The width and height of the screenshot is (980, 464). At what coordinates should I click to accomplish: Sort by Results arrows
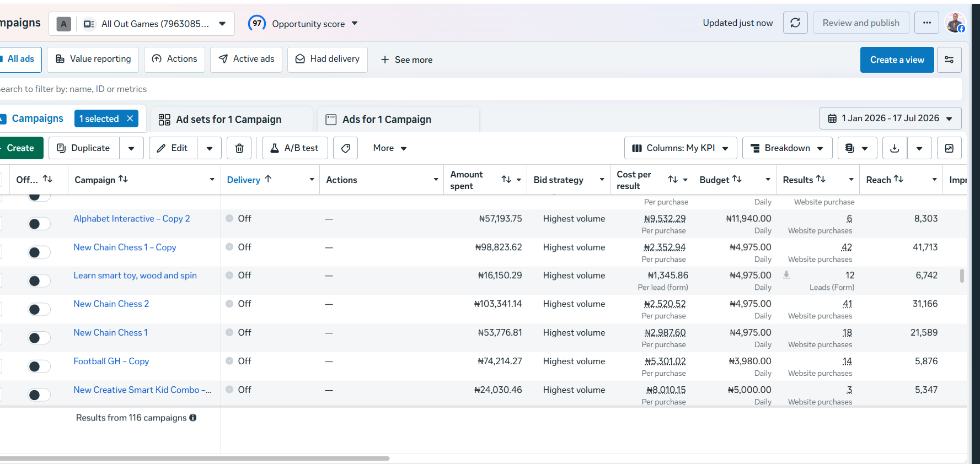coord(821,179)
